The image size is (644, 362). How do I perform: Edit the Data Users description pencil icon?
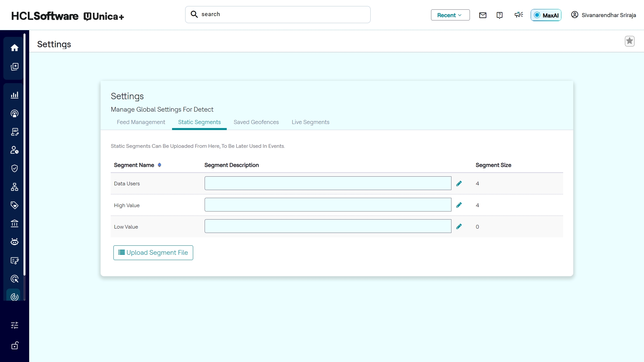tap(459, 183)
